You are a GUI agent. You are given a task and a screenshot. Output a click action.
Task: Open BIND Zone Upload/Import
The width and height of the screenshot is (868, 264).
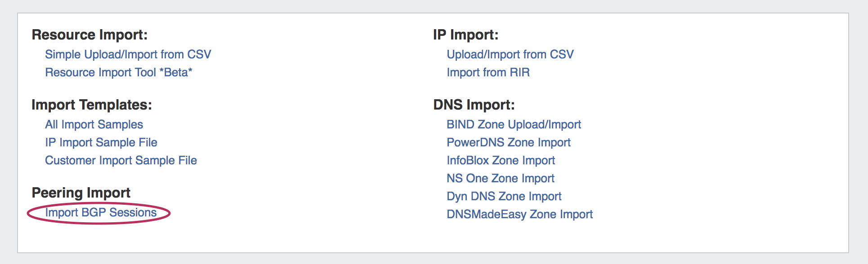tap(514, 124)
